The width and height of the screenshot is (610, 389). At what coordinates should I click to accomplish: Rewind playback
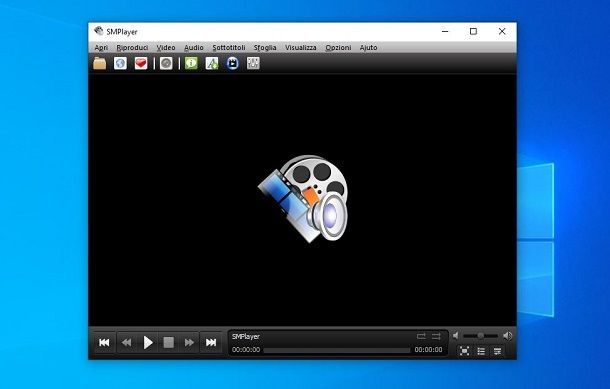[x=126, y=342]
